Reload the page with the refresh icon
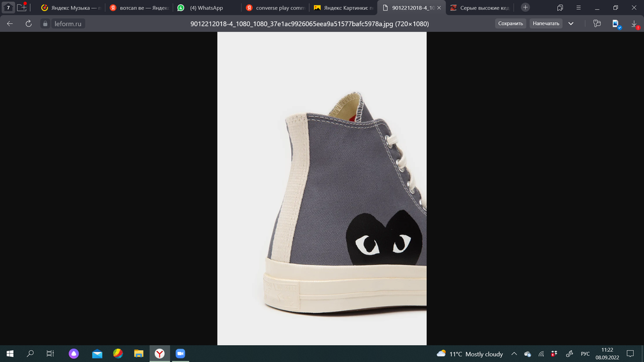Screen dimensions: 644x362 [x=28, y=23]
